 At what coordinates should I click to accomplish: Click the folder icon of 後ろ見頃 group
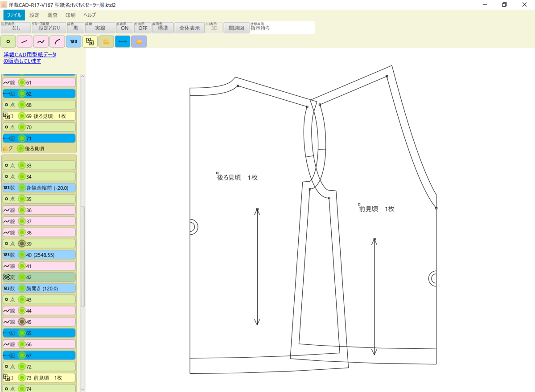tap(6, 149)
